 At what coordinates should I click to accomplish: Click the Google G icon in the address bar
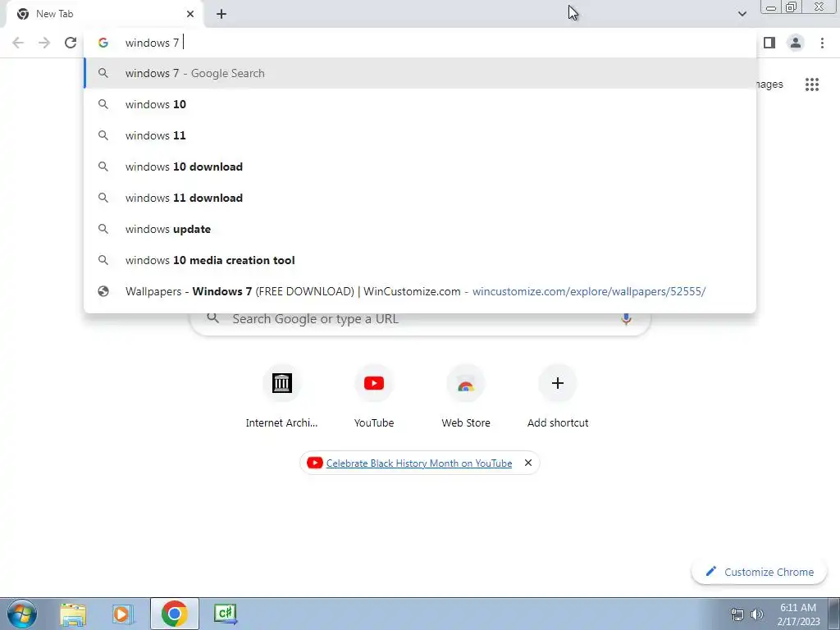point(103,43)
